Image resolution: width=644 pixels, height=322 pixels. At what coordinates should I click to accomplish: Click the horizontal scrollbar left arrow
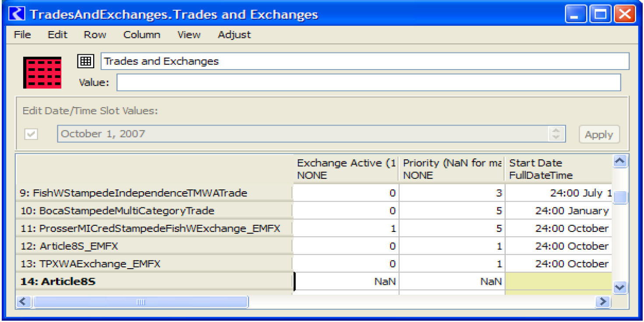point(24,301)
